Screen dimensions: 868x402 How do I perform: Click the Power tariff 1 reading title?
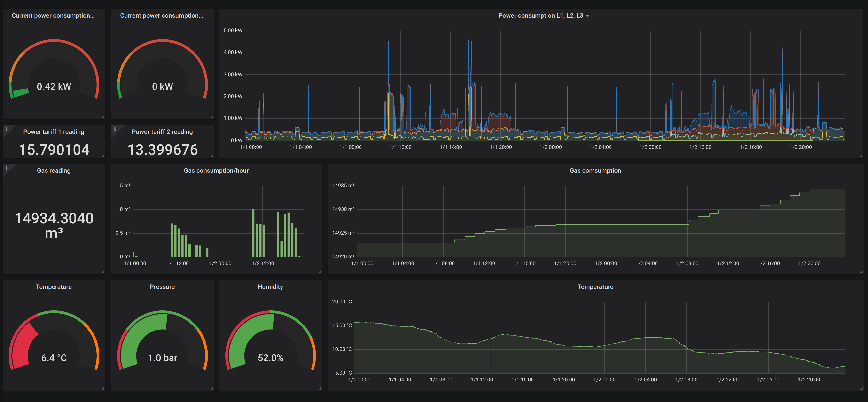click(54, 132)
